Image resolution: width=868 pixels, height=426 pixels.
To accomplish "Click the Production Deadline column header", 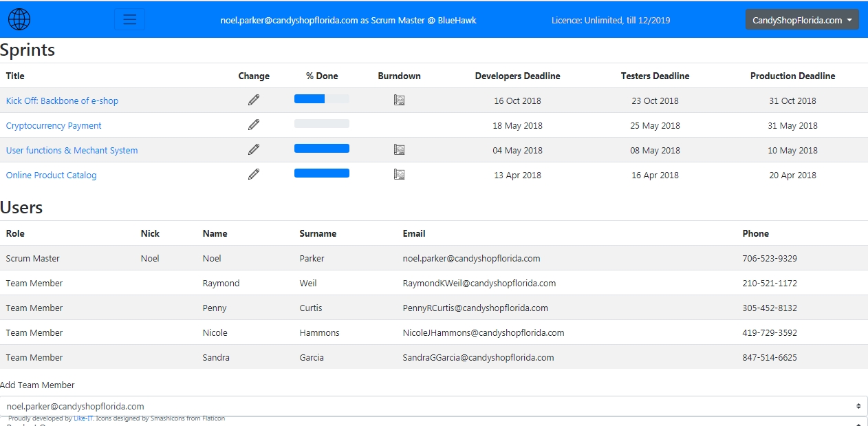I will pyautogui.click(x=792, y=76).
